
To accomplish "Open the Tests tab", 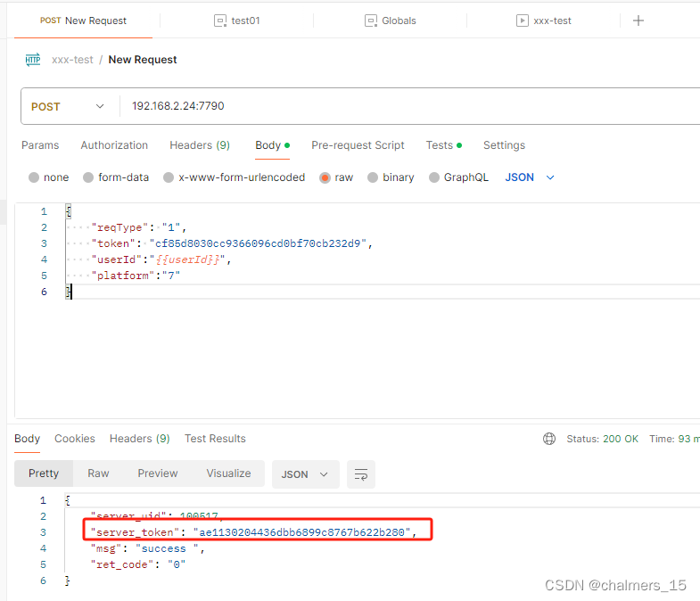I will coord(444,145).
